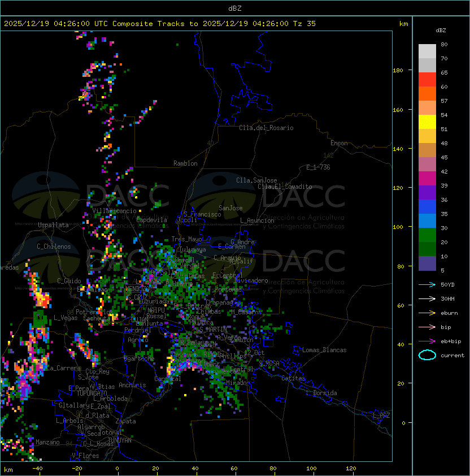
Task: Click the L_Dormida label
Action: pyautogui.click(x=321, y=393)
